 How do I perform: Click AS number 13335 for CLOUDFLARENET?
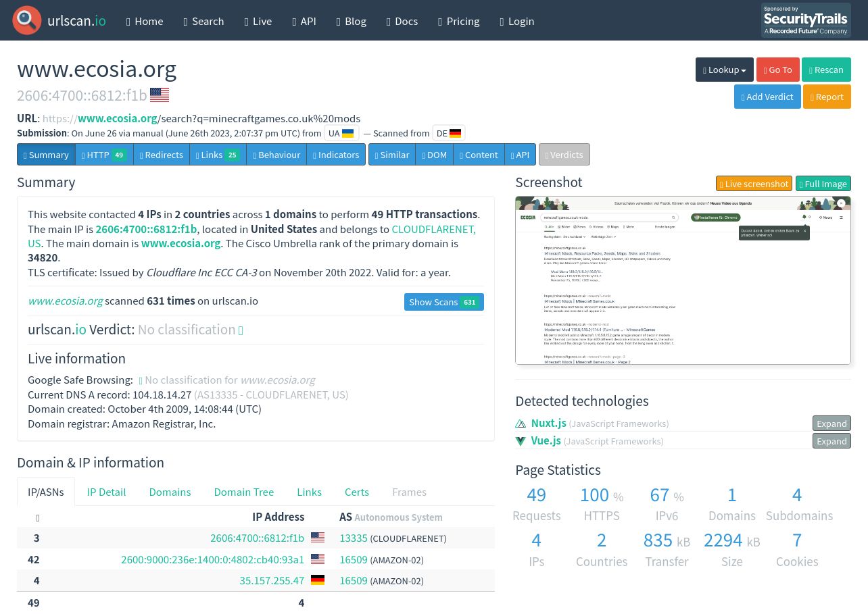[354, 538]
